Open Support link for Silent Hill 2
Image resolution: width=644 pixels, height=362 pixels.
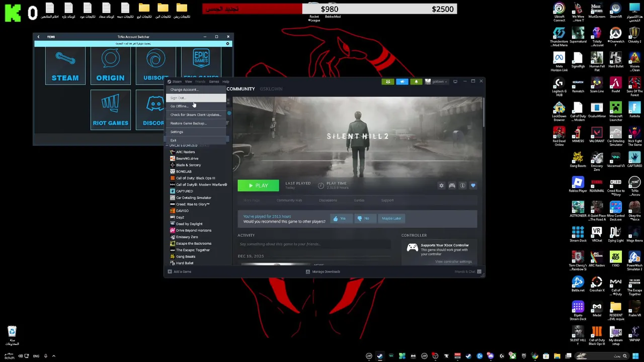click(387, 200)
